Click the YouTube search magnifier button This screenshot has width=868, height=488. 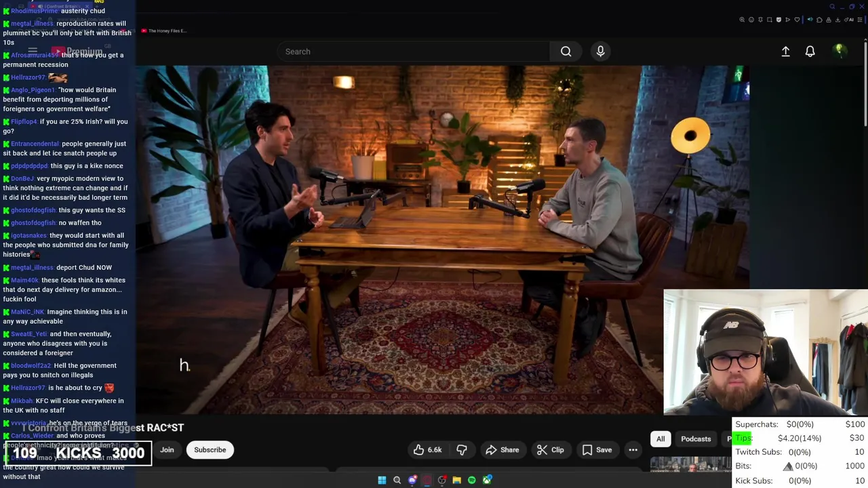[x=566, y=52]
